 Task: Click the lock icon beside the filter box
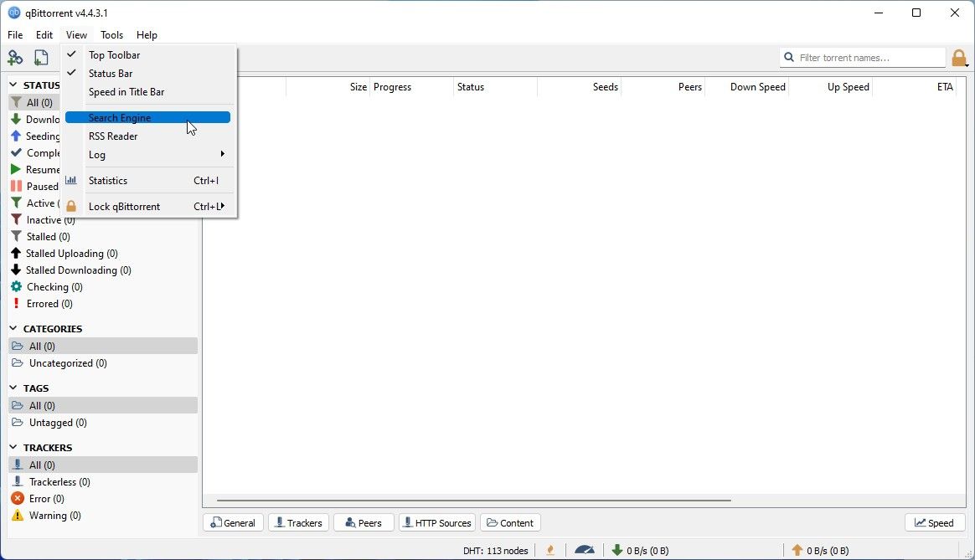[960, 57]
